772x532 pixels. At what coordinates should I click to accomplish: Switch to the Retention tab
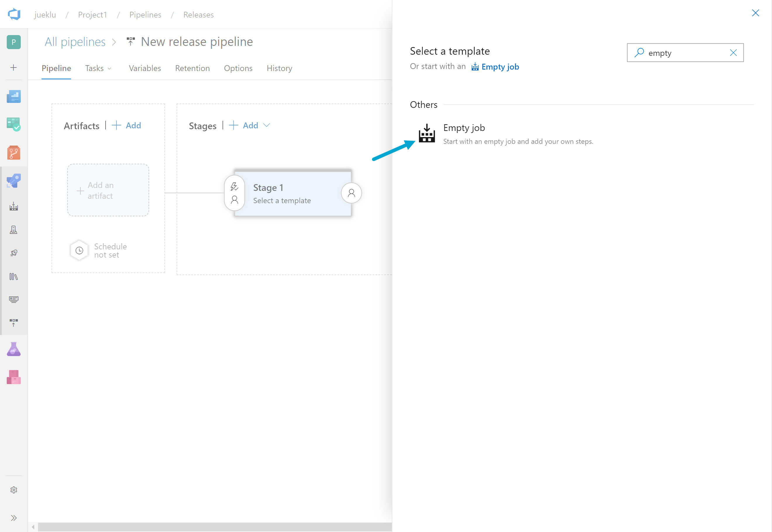192,68
